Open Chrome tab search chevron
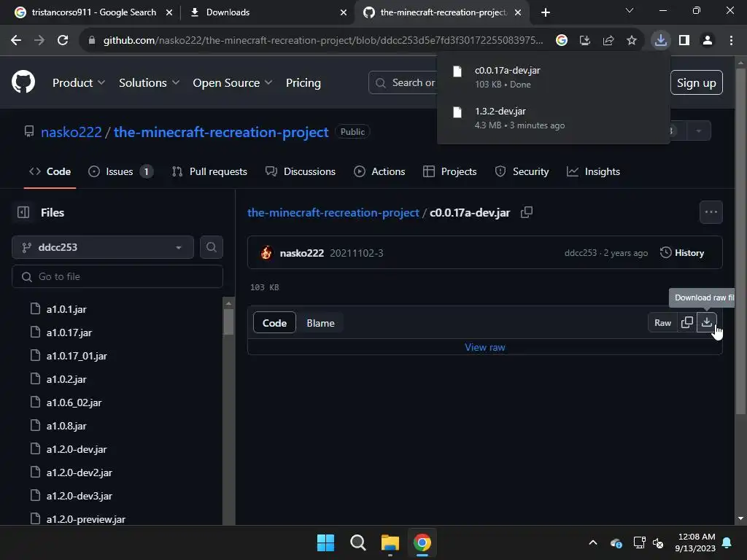 [630, 10]
